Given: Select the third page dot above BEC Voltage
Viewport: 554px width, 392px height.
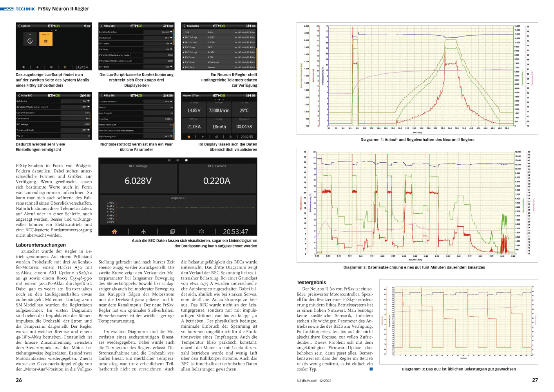Looking at the screenshot, I should click(x=186, y=160).
